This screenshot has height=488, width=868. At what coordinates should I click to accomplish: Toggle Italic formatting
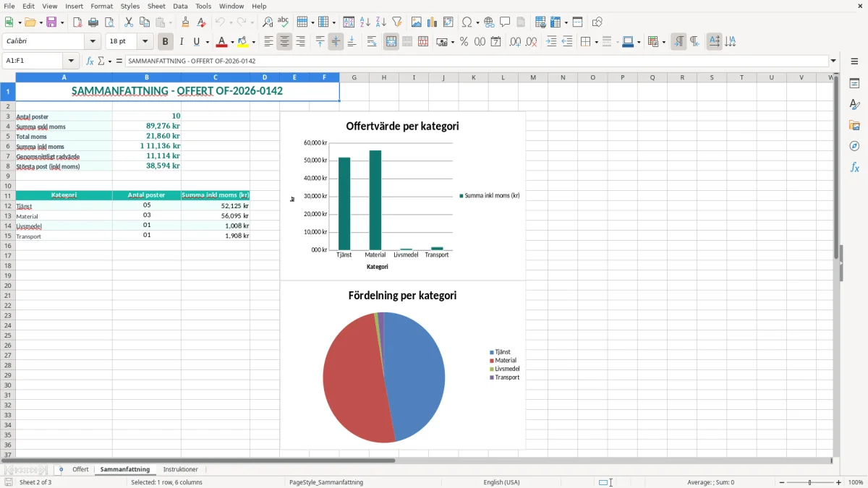point(181,42)
